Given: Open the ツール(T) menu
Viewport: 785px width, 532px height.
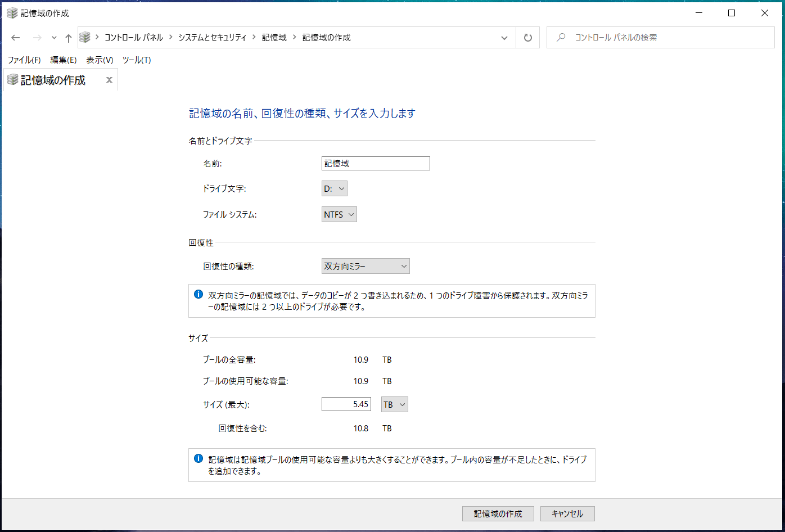Looking at the screenshot, I should tap(137, 60).
